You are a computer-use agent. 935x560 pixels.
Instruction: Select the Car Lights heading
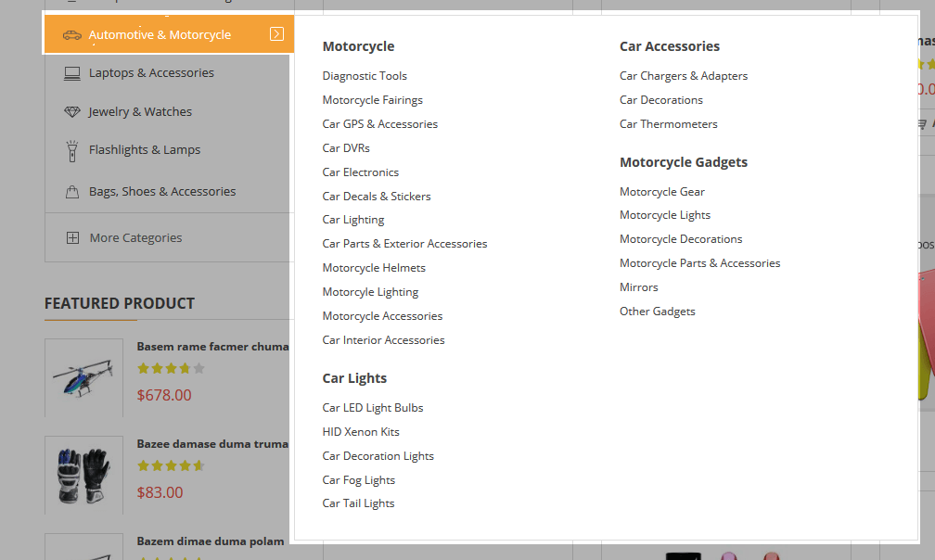tap(354, 378)
